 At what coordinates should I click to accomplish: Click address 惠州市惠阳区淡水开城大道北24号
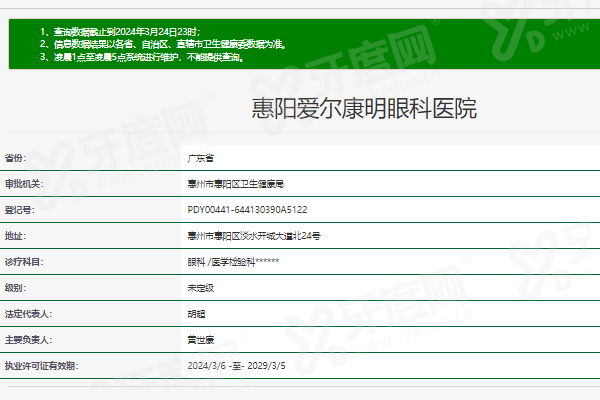coord(254,236)
